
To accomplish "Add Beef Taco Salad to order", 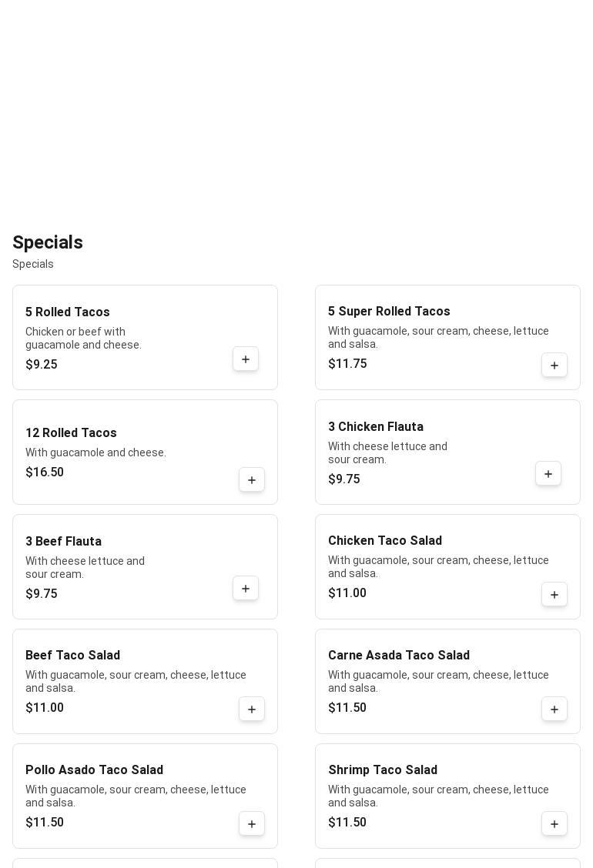I will click(x=252, y=709).
